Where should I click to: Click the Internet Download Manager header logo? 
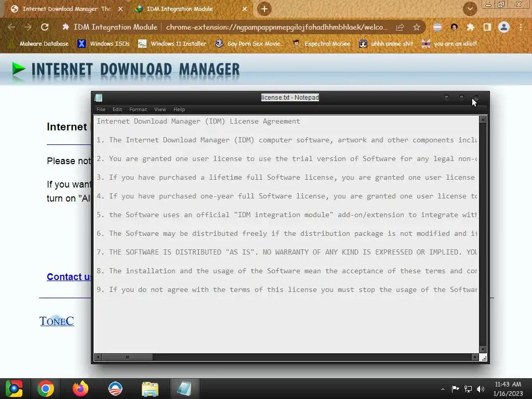[x=126, y=70]
